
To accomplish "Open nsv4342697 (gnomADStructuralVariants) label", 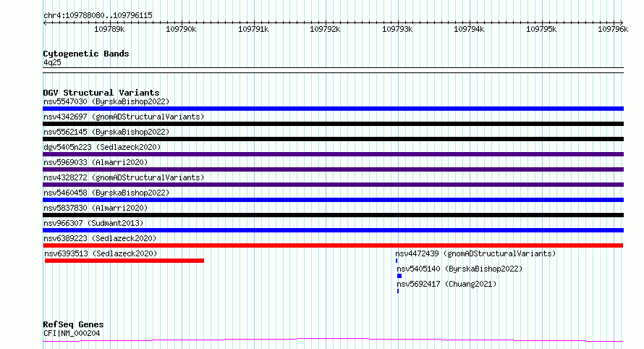I will [x=124, y=117].
